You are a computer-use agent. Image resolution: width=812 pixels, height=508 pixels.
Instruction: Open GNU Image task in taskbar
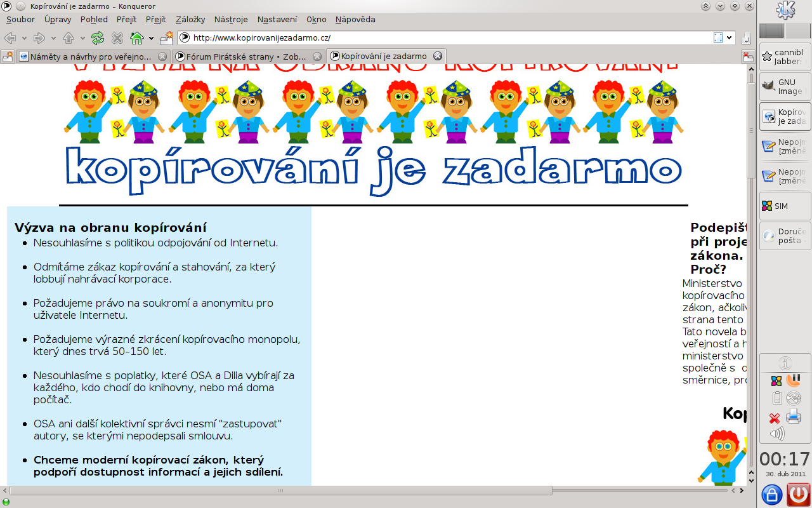785,87
